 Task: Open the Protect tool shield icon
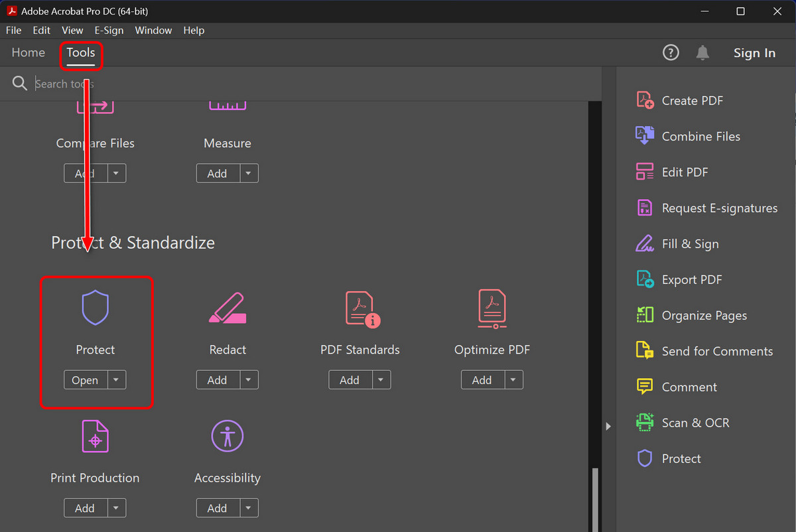[95, 307]
